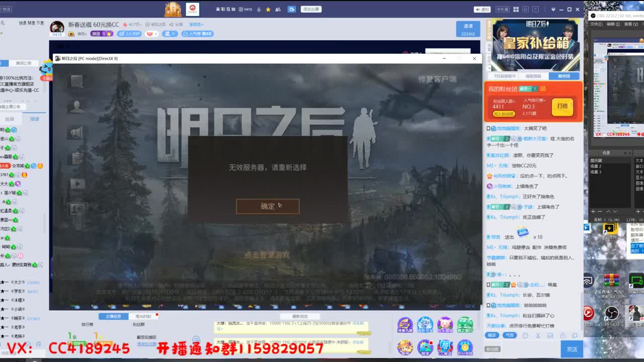Click the yellow 打榜 button
The image size is (644, 362).
[562, 106]
